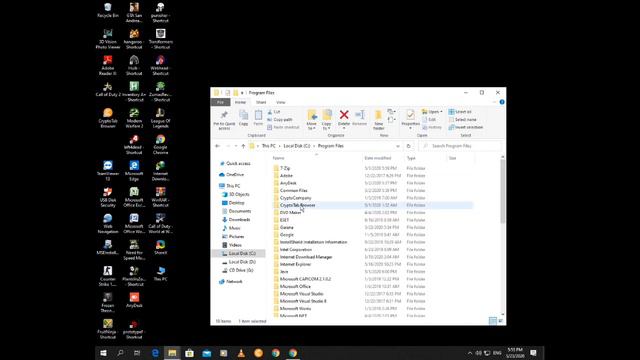Click the Open dropdown in the ribbon
The width and height of the screenshot is (640, 360).
[432, 112]
